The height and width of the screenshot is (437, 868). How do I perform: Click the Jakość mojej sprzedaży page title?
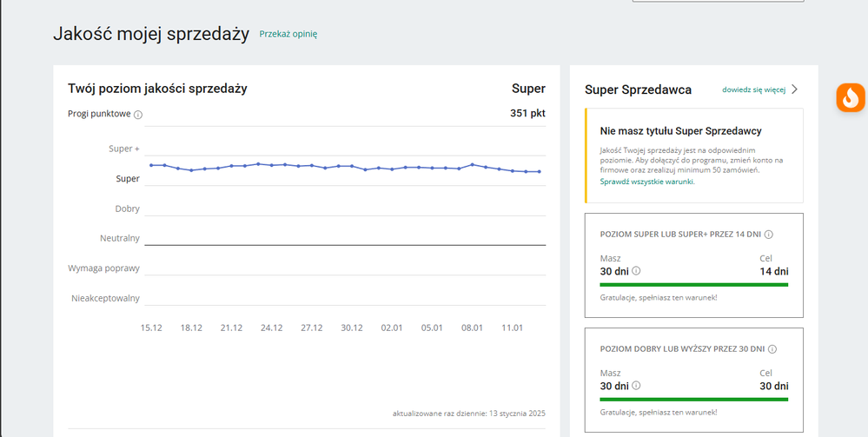[x=151, y=34]
